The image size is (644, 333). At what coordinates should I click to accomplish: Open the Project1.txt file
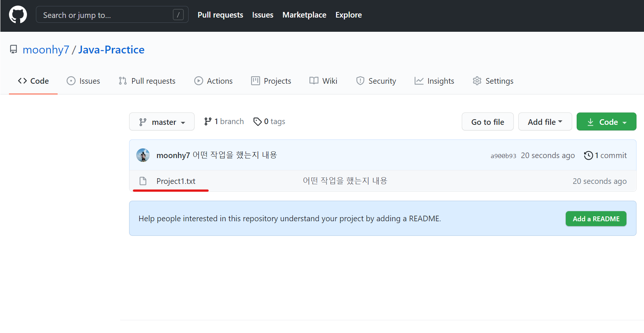[x=176, y=181]
